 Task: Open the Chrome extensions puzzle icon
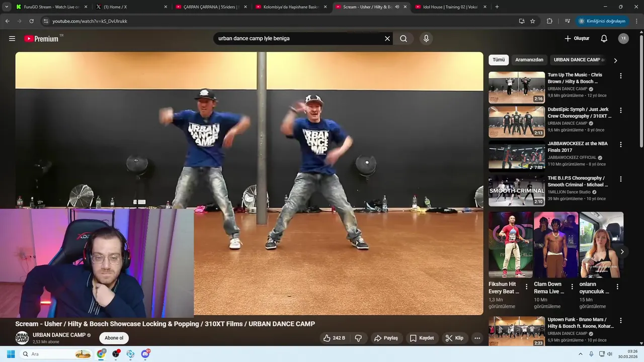pyautogui.click(x=549, y=21)
